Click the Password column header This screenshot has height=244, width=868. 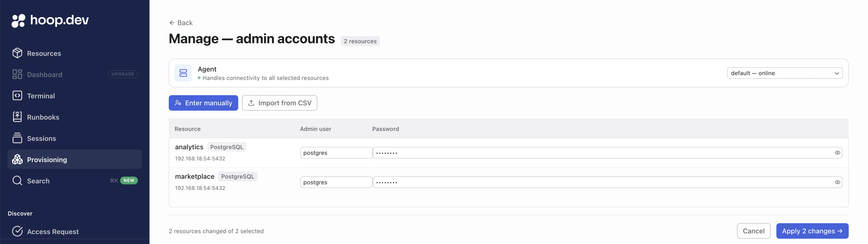point(386,129)
